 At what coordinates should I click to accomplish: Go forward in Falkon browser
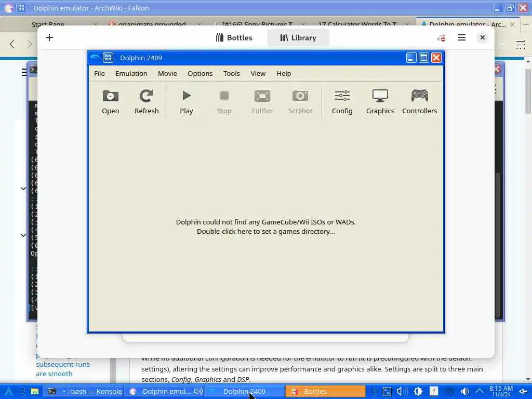click(30, 44)
